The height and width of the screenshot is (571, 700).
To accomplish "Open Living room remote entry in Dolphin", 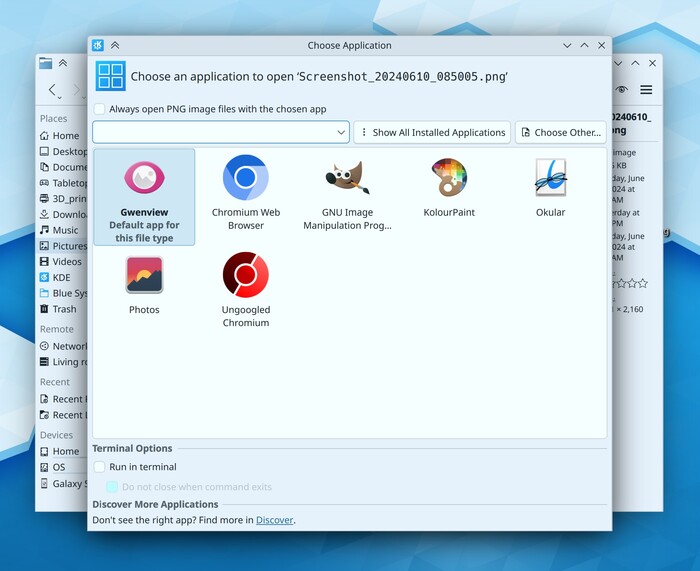I will (x=63, y=362).
